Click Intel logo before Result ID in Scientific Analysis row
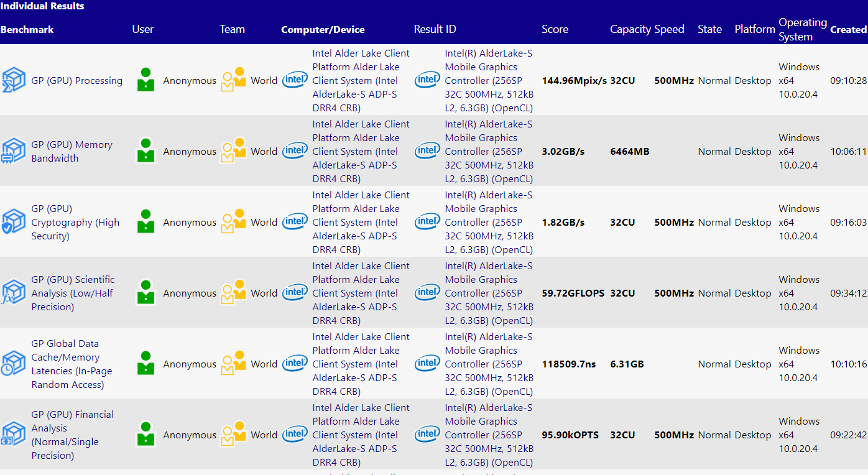This screenshot has height=475, width=868. [x=428, y=293]
